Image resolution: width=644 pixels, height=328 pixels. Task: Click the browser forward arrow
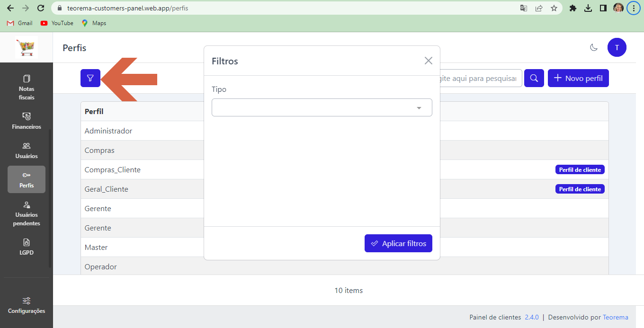[x=26, y=8]
